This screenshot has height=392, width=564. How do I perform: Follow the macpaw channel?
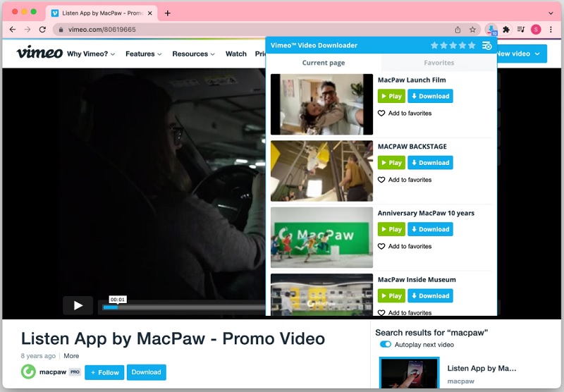pyautogui.click(x=104, y=372)
